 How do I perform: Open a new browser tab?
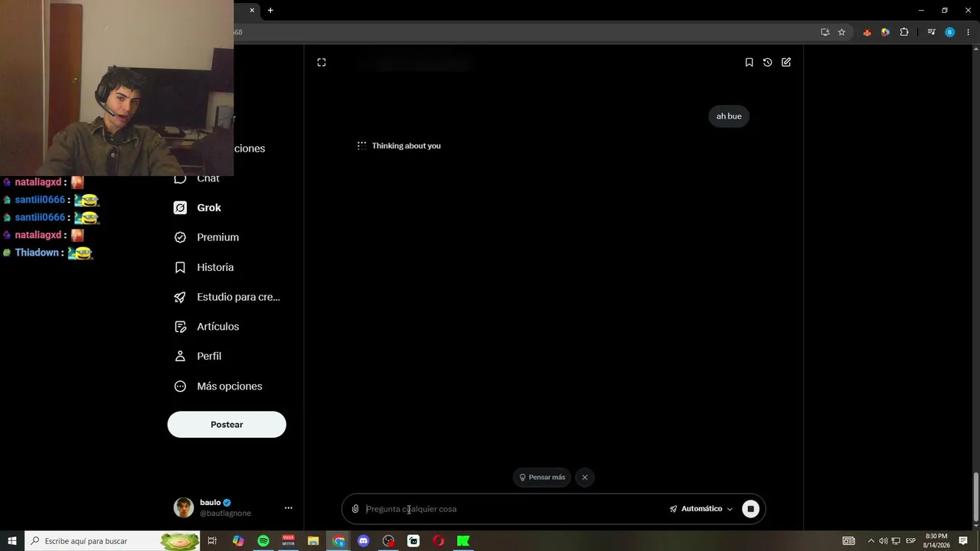click(x=270, y=10)
